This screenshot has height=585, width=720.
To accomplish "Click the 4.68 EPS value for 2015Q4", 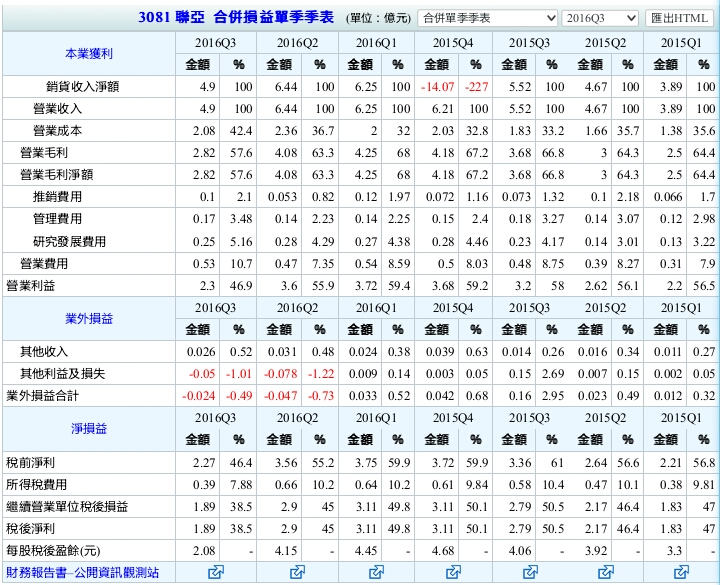I will coord(443,551).
